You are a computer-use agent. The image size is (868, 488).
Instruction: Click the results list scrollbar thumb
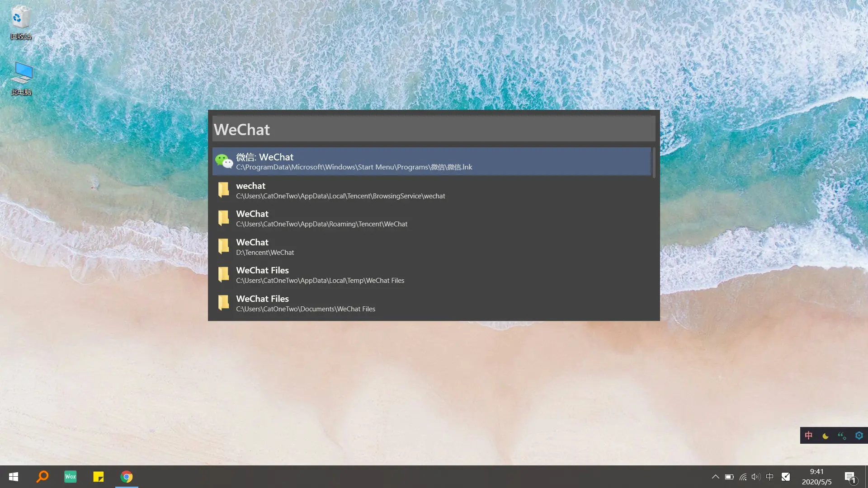click(654, 162)
